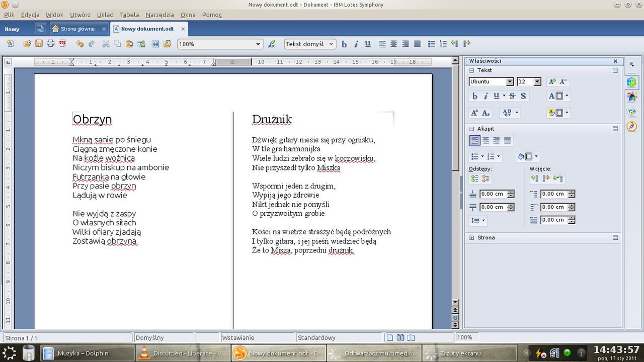Screen dimensions: 644x362
Task: Click the increase font size icon in Tekst panel
Action: coord(552,81)
